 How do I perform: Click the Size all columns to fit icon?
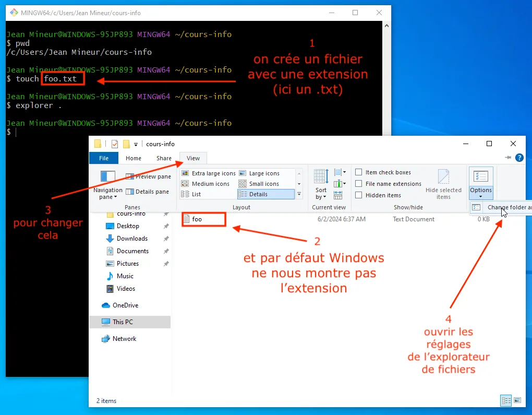pos(338,195)
